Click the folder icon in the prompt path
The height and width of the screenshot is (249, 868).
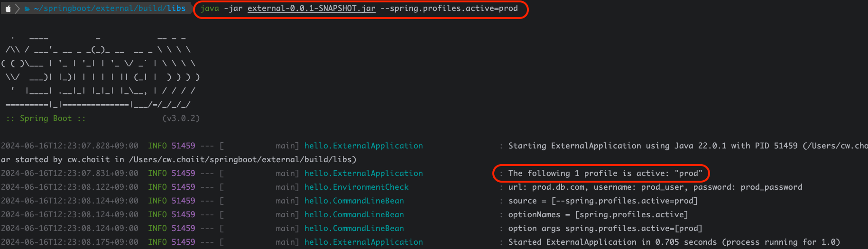tap(27, 9)
